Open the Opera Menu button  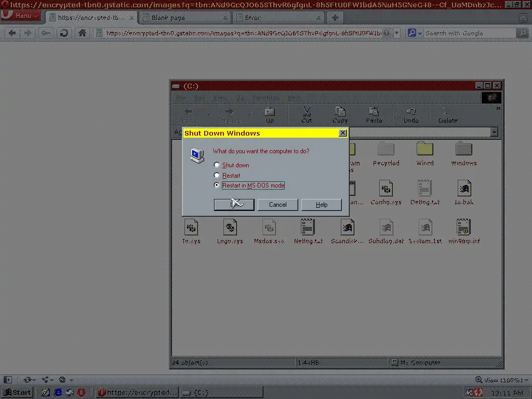point(20,16)
